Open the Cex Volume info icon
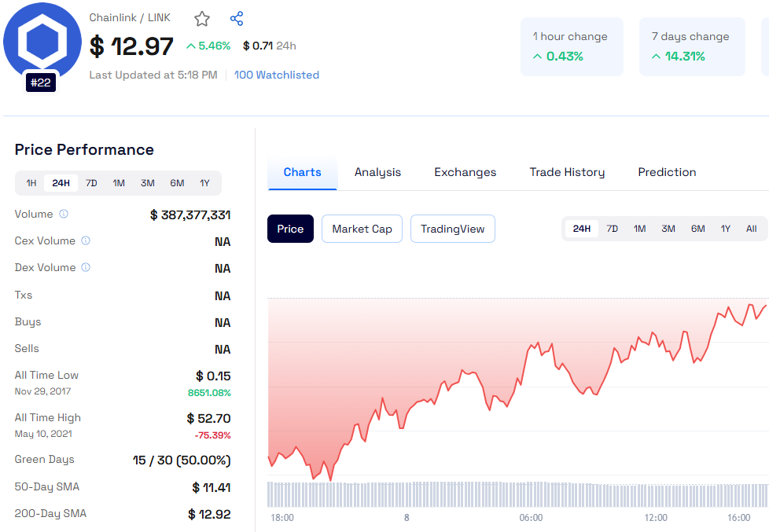769x532 pixels. (x=86, y=240)
